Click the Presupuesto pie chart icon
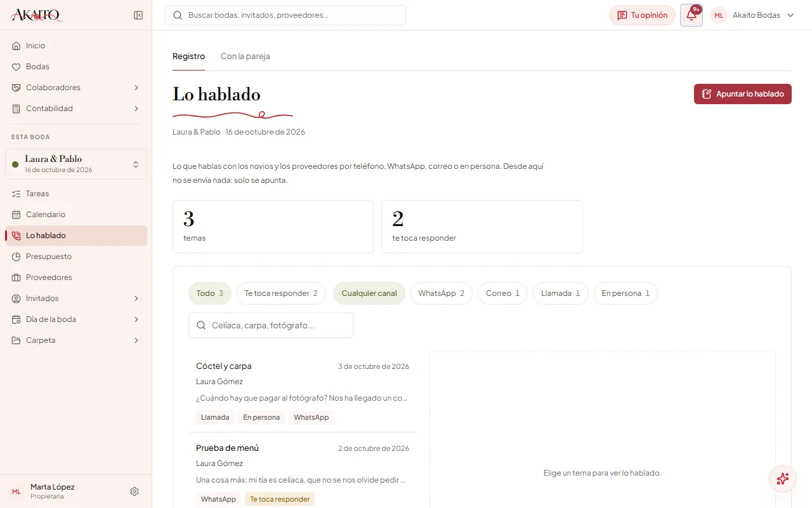 click(16, 257)
